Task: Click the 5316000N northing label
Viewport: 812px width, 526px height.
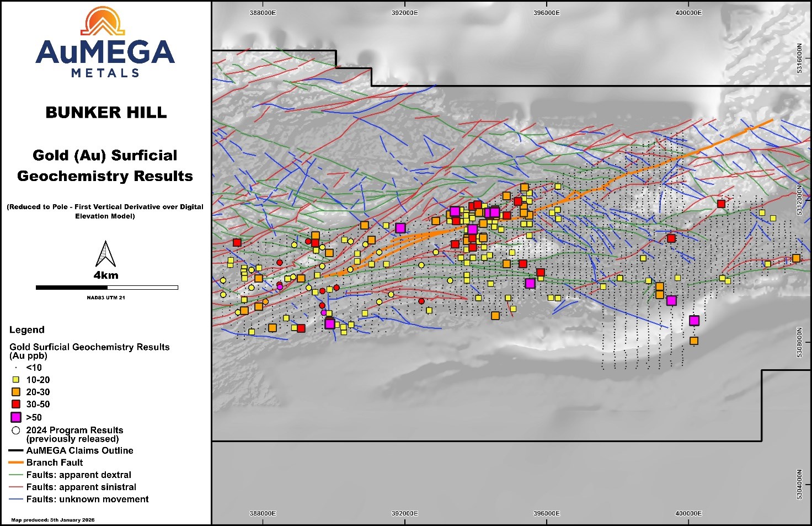Action: point(799,59)
